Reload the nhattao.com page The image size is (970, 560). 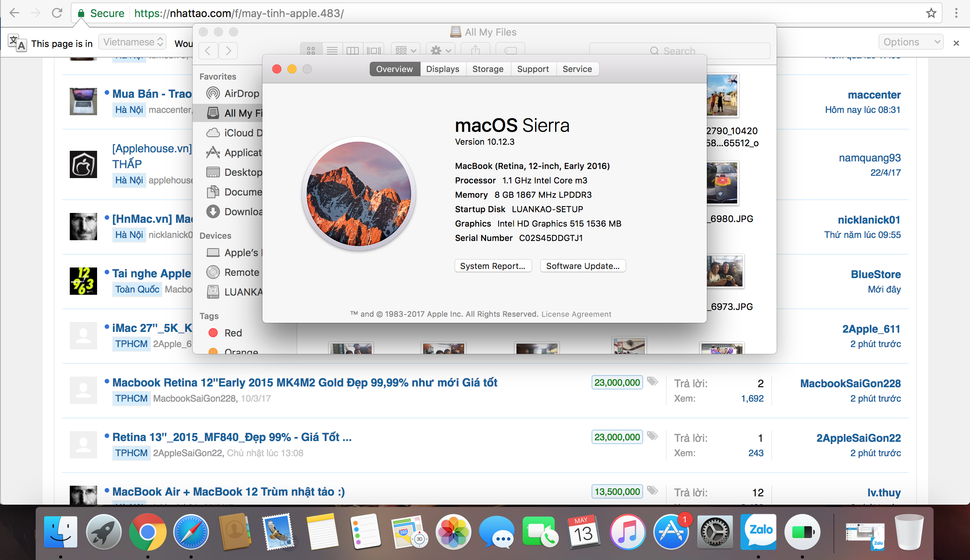(57, 13)
